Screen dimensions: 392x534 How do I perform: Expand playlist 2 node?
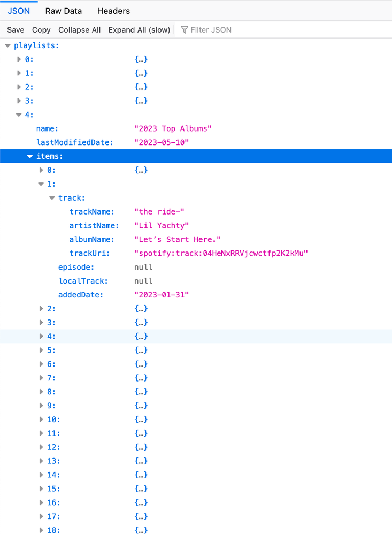(x=19, y=87)
